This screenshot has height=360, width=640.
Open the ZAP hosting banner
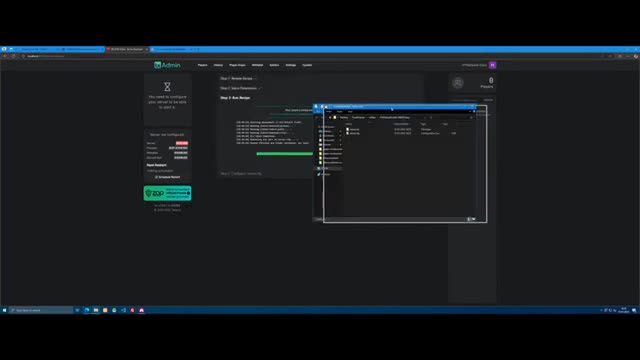[167, 193]
